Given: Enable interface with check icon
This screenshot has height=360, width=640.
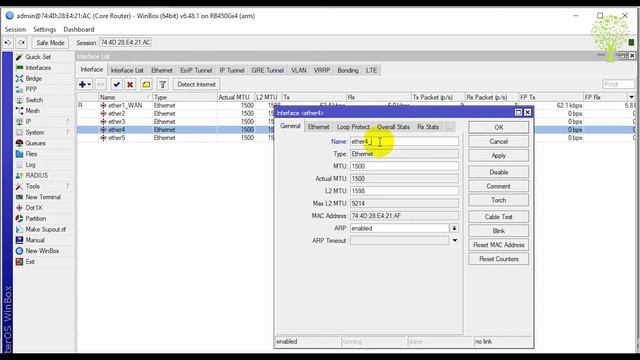Looking at the screenshot, I should 117,84.
